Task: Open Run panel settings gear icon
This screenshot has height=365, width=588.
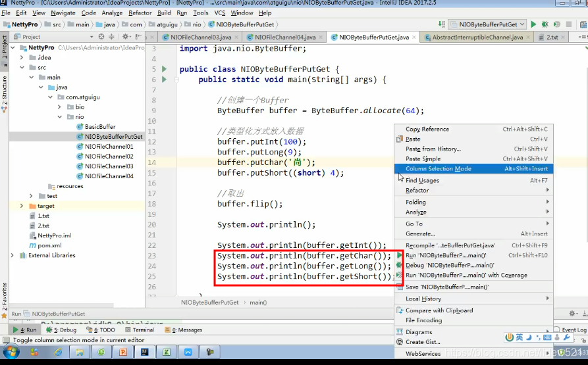Action: click(572, 314)
